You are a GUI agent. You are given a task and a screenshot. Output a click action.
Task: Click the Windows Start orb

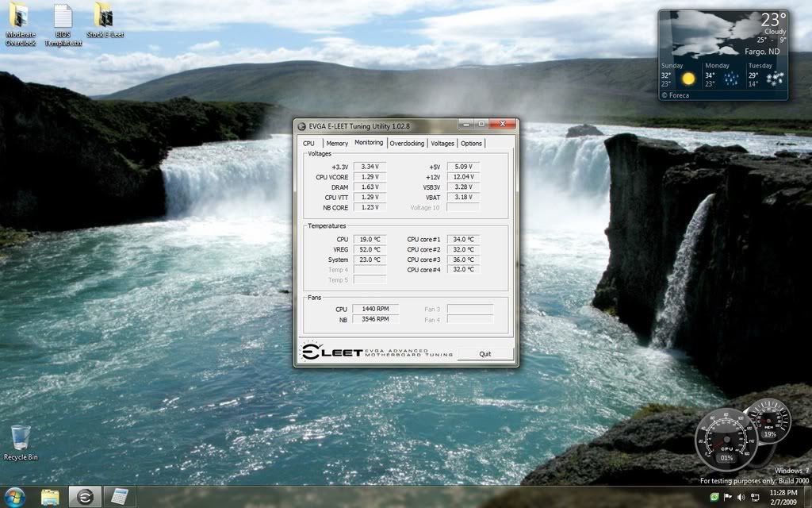(14, 497)
